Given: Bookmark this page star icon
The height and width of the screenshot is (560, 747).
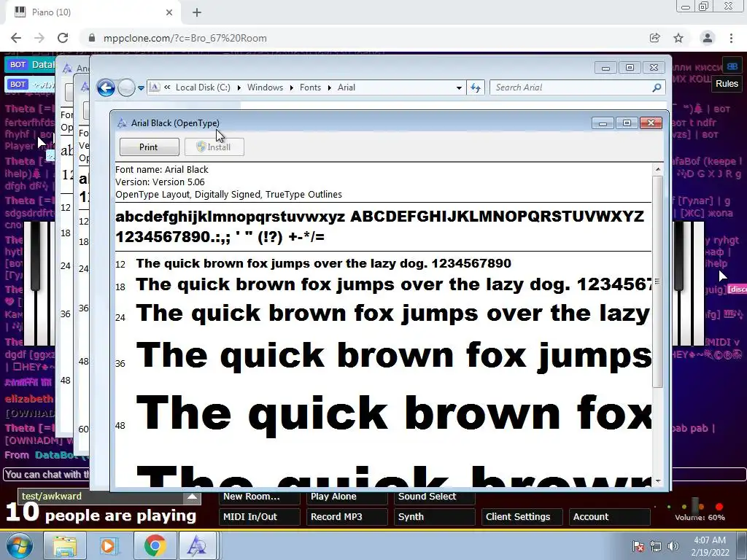Looking at the screenshot, I should (x=678, y=38).
